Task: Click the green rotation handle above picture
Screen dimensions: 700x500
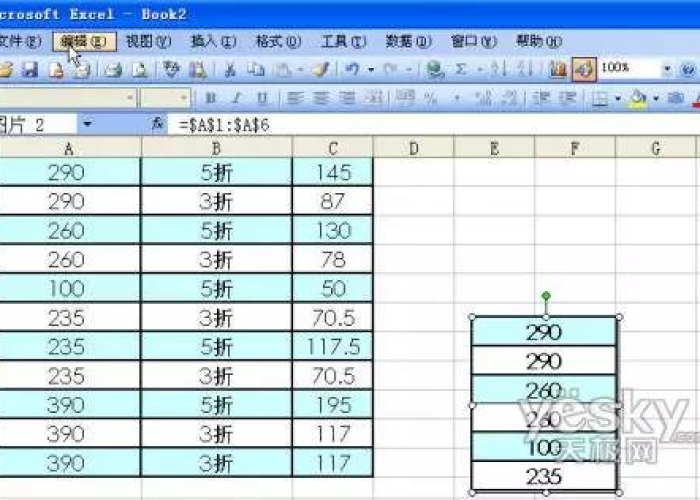Action: [x=546, y=296]
